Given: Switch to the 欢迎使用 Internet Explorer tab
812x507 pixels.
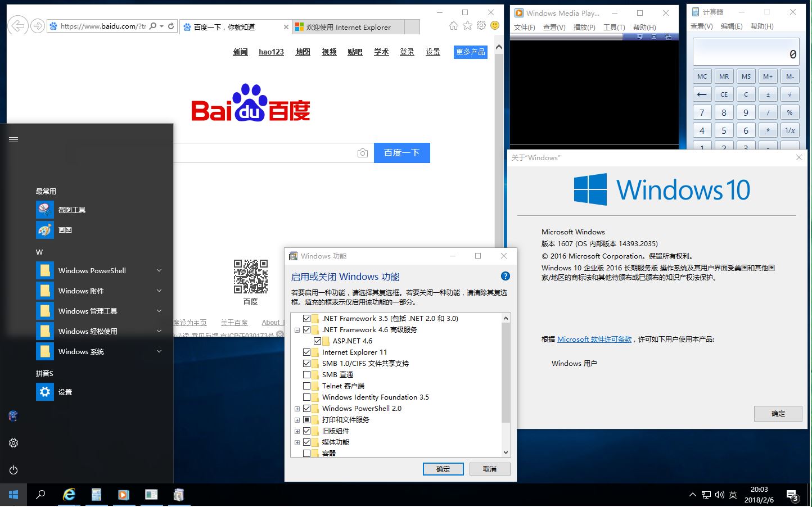Looking at the screenshot, I should point(347,26).
